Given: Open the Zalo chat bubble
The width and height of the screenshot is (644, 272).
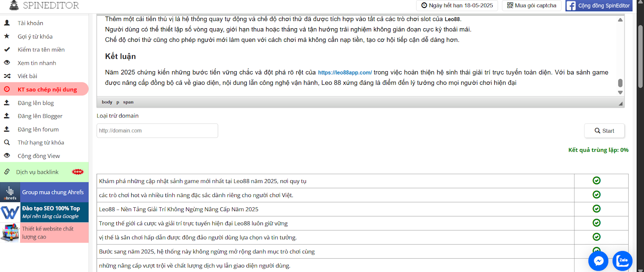Looking at the screenshot, I should coord(623,261).
